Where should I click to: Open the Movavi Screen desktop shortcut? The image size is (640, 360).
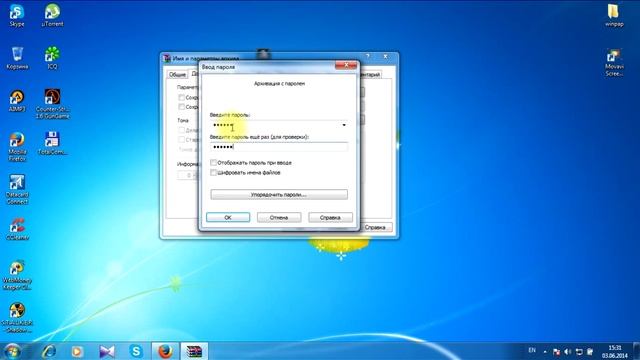point(614,62)
